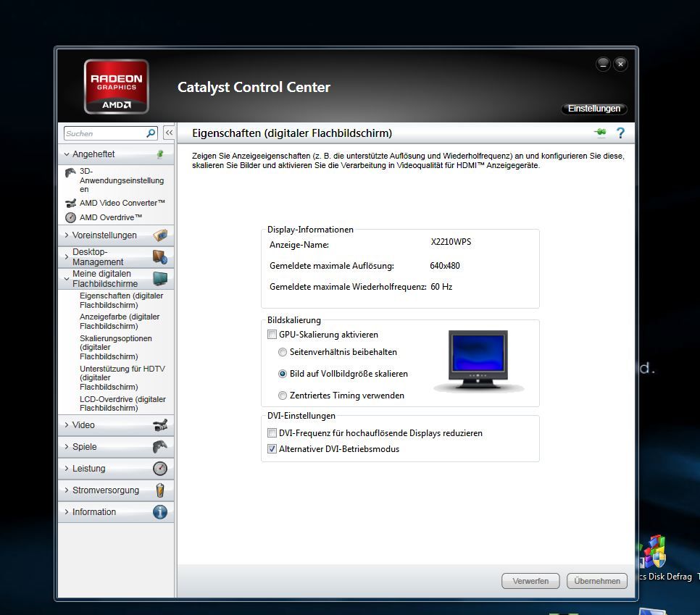Viewport: 700px width, 615px height.
Task: Close the Catalyst Control Center window
Action: [x=620, y=64]
